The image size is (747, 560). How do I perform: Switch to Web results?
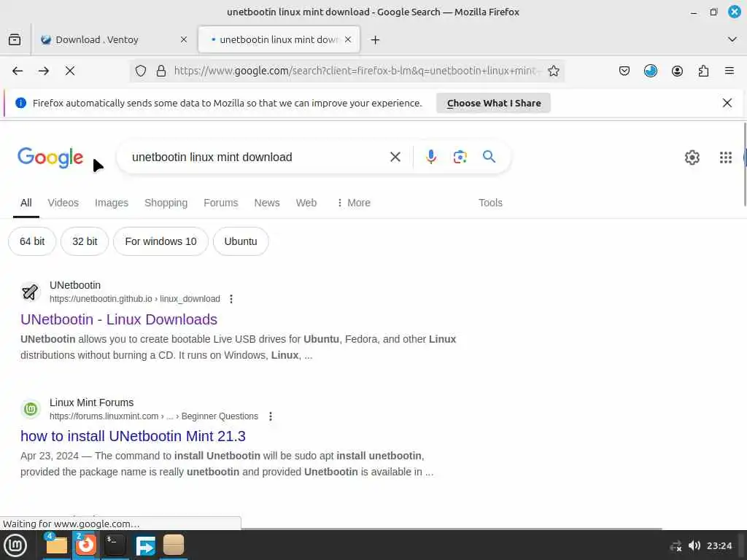click(306, 203)
